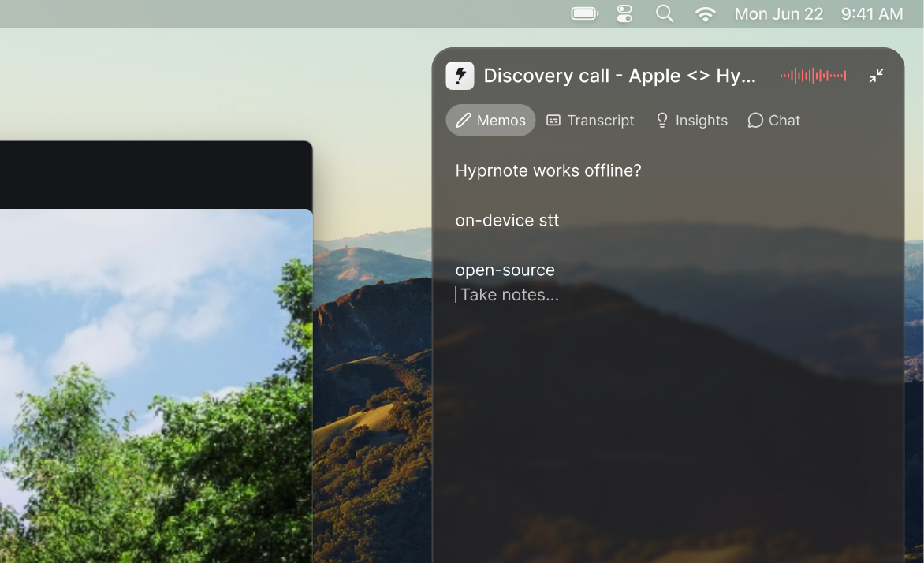The image size is (924, 563).
Task: Click the Mon Jun 22 date in menu bar
Action: (x=778, y=13)
